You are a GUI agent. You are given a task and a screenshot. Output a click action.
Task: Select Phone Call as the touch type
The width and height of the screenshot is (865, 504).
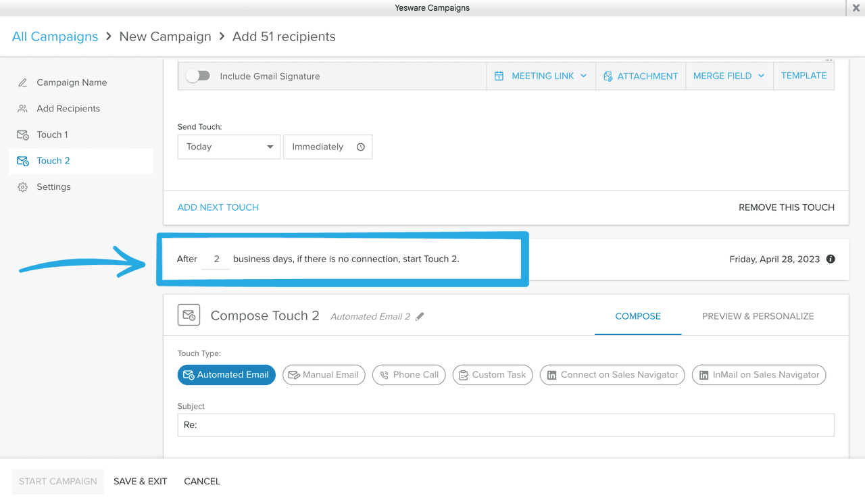point(408,375)
